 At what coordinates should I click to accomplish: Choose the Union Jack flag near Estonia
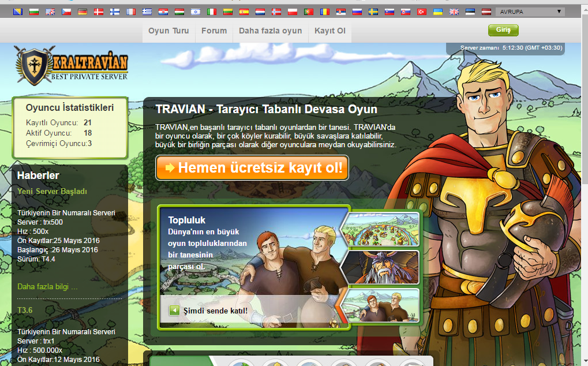tap(454, 12)
